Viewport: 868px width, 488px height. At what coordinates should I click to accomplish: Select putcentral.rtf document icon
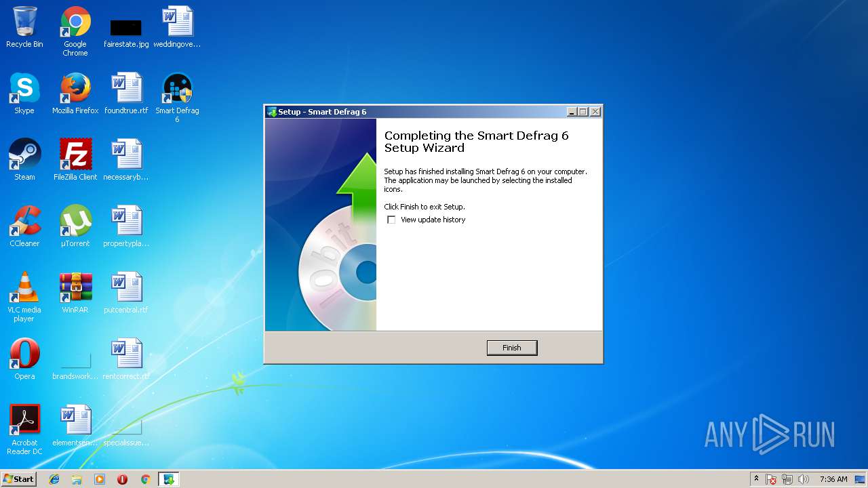126,293
